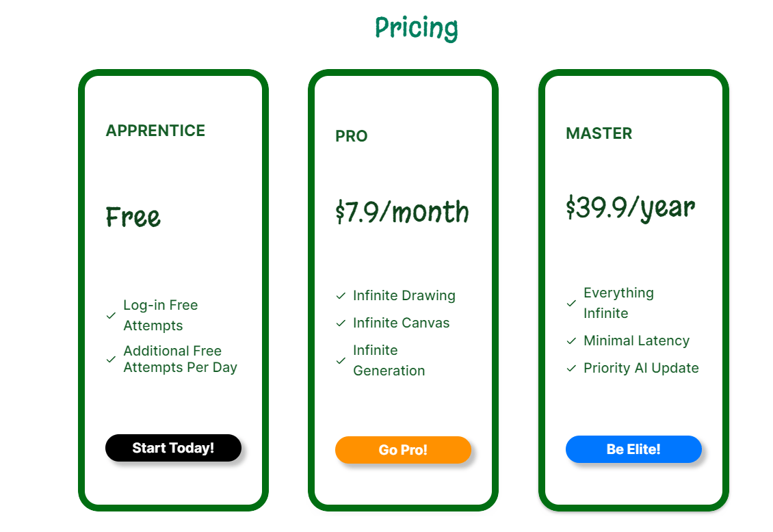Click the $7.9/month price
Screen dimensions: 773x532
(x=402, y=213)
